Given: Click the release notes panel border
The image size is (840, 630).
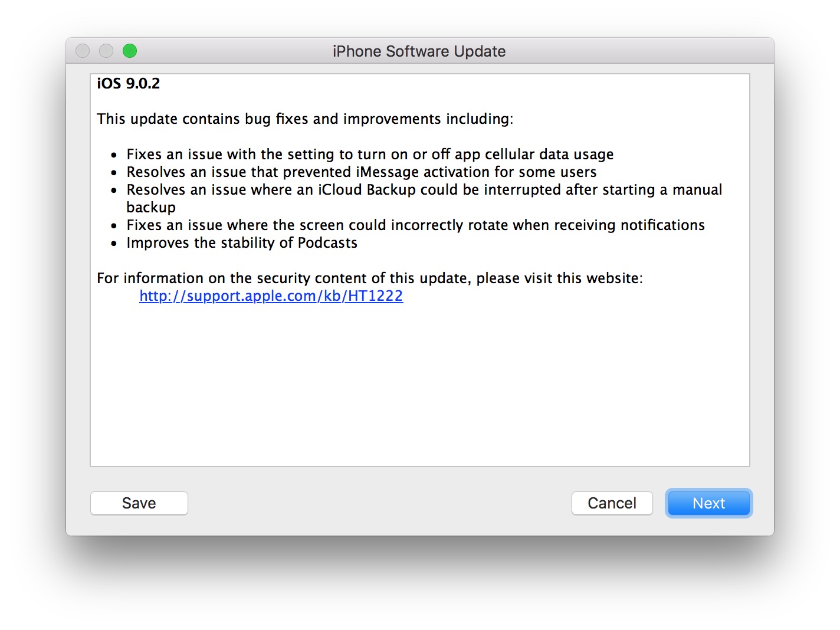Looking at the screenshot, I should (91, 265).
